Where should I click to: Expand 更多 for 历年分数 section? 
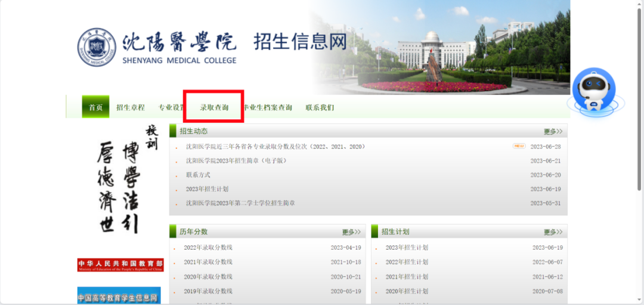(x=351, y=232)
